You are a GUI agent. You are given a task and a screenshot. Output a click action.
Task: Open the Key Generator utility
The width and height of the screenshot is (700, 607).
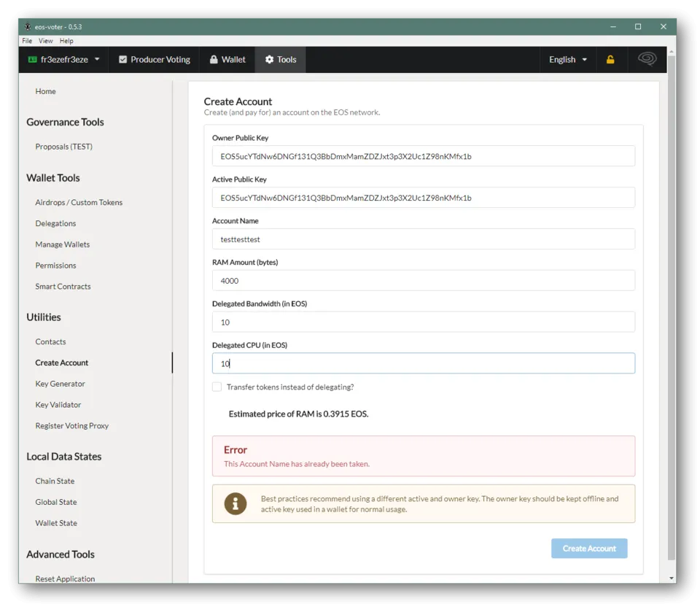pos(60,384)
